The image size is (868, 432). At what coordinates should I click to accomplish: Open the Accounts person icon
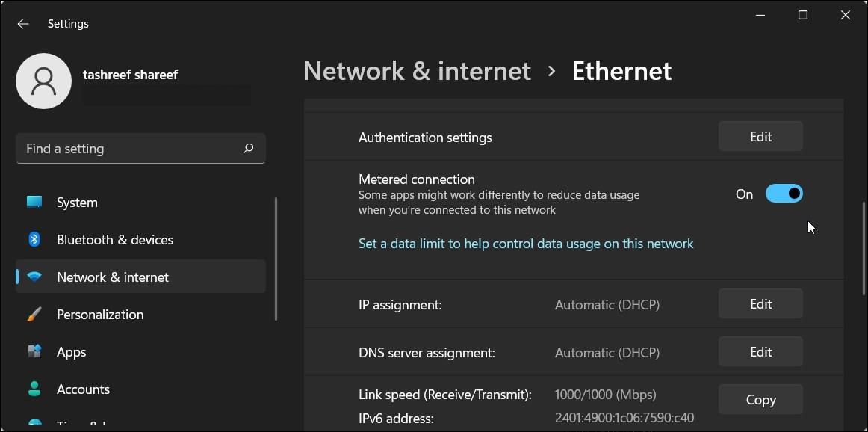point(34,389)
